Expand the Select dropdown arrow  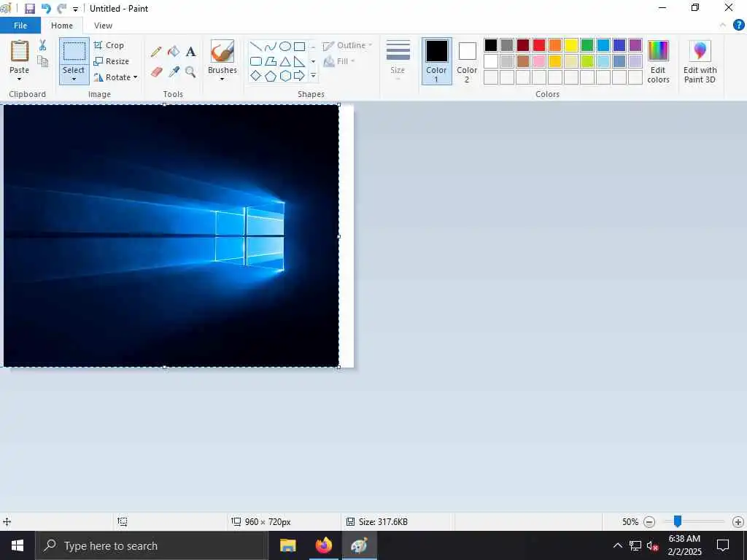click(x=74, y=79)
